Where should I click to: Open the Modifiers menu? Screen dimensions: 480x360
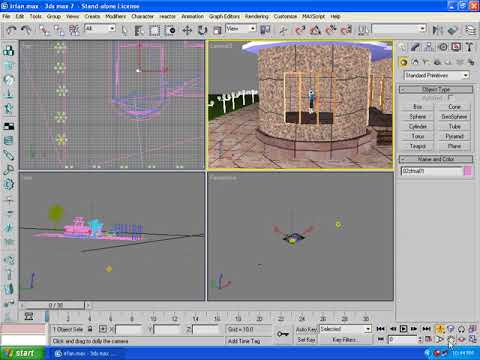(116, 16)
